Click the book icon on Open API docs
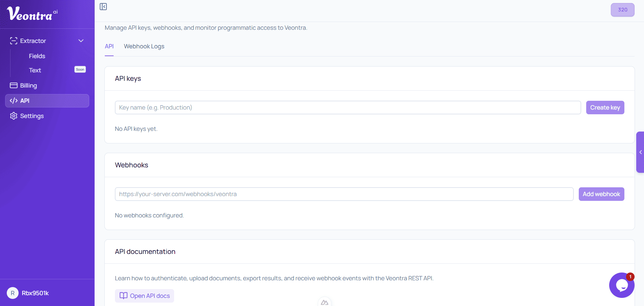Screen dimensions: 644x306 point(123,296)
